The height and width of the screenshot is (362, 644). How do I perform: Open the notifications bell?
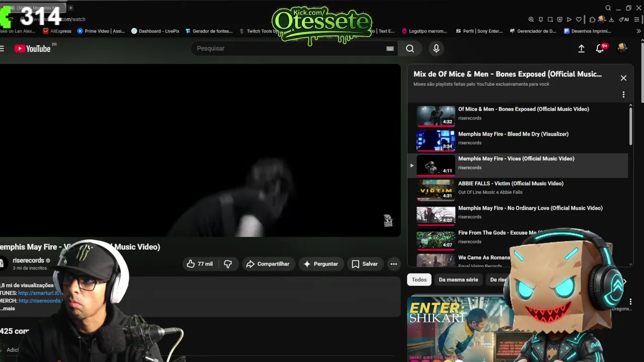point(600,48)
